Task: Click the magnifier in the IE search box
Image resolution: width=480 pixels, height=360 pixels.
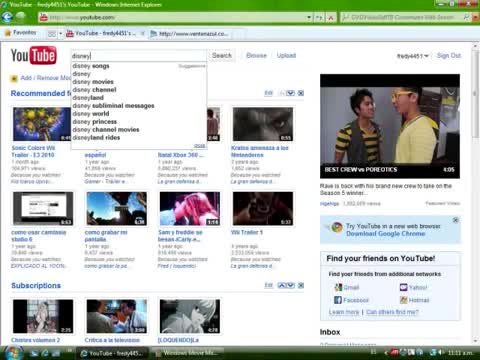Action: pos(466,17)
